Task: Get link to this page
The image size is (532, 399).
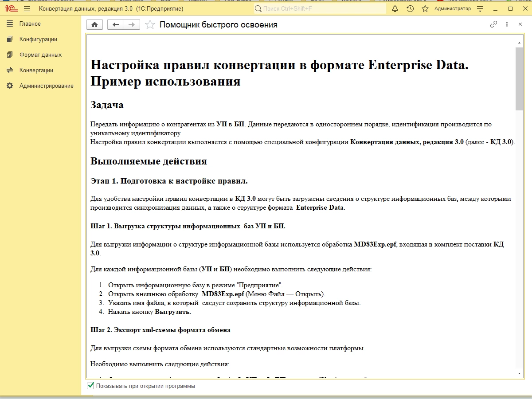Action: [493, 24]
